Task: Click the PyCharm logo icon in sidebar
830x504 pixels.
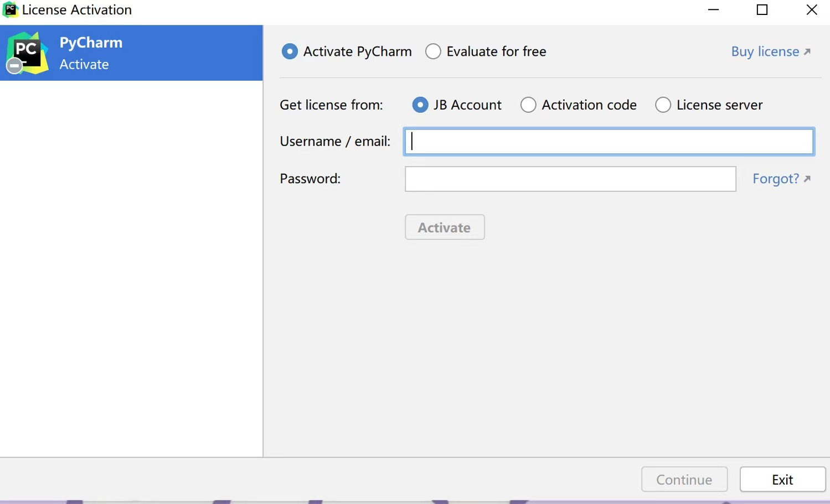Action: (27, 53)
